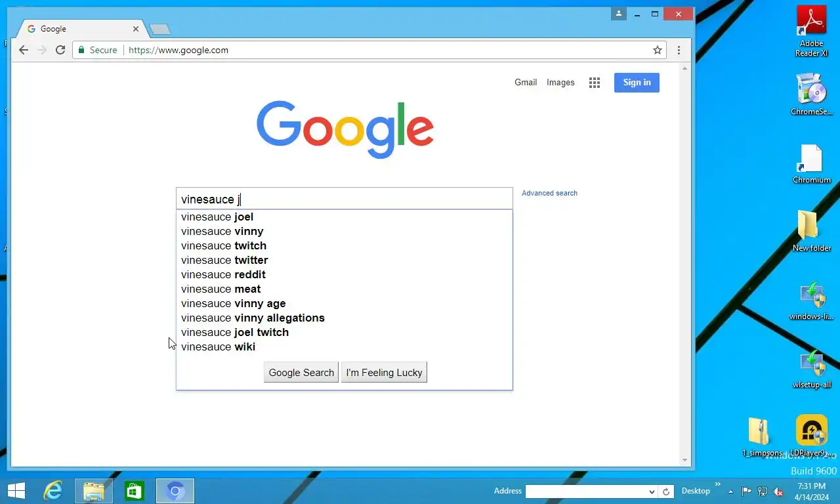The height and width of the screenshot is (504, 840).
Task: Click the grayed forward arrow in Chrome
Action: click(42, 50)
